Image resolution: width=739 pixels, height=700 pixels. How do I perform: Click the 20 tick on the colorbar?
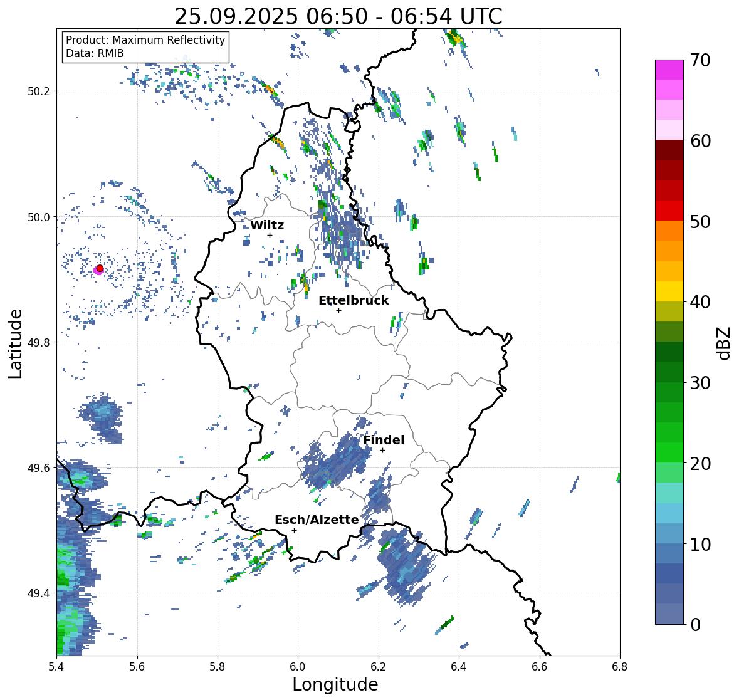[700, 464]
